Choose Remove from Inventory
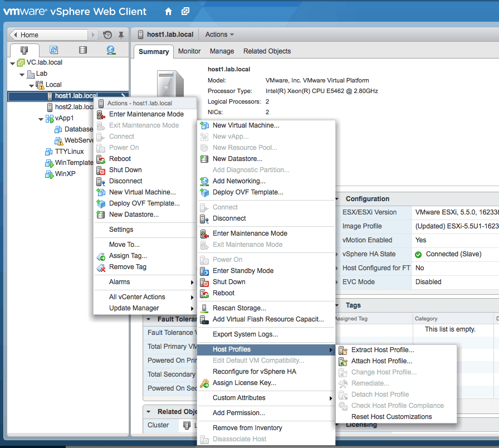Image resolution: width=499 pixels, height=448 pixels. point(266,427)
